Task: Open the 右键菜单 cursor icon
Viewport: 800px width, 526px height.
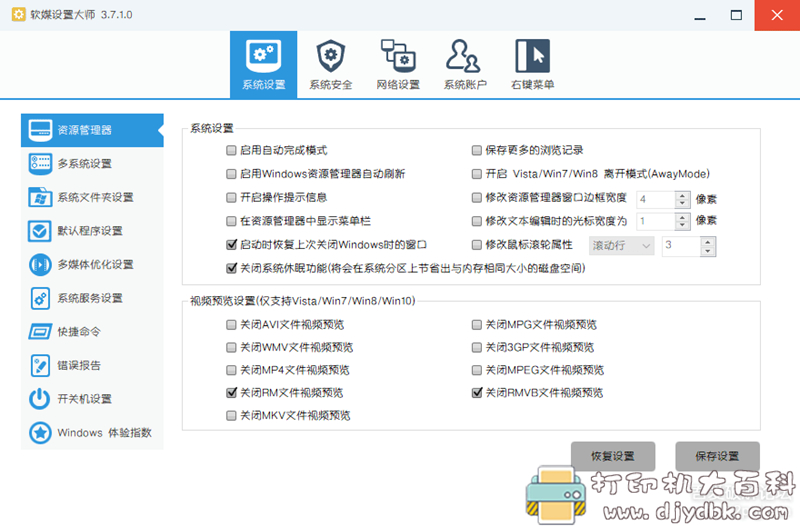Action: click(x=532, y=56)
